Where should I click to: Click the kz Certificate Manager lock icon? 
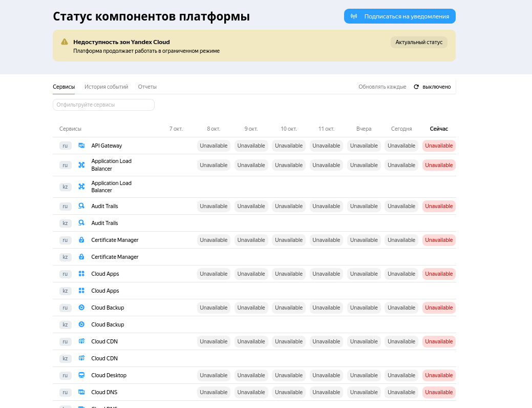pos(81,257)
